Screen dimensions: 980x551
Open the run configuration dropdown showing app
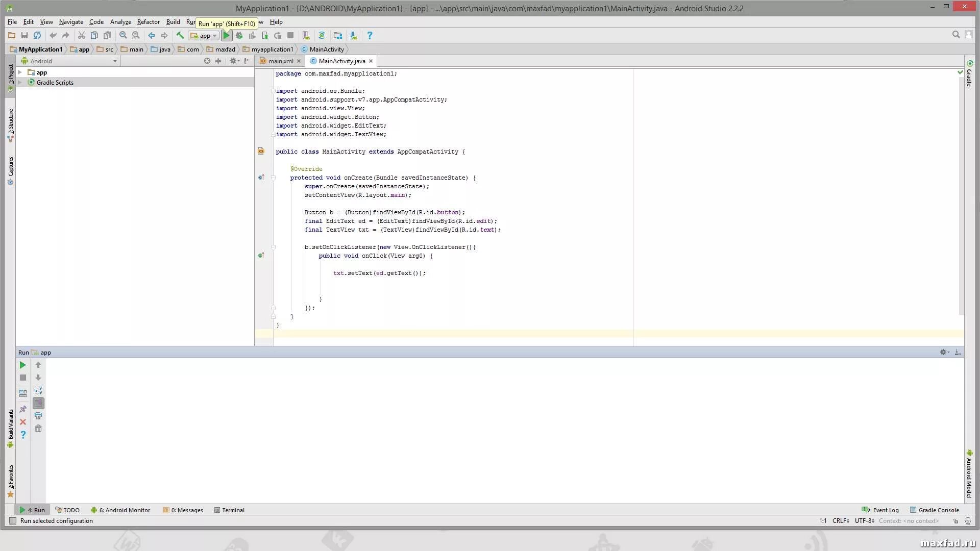(203, 35)
